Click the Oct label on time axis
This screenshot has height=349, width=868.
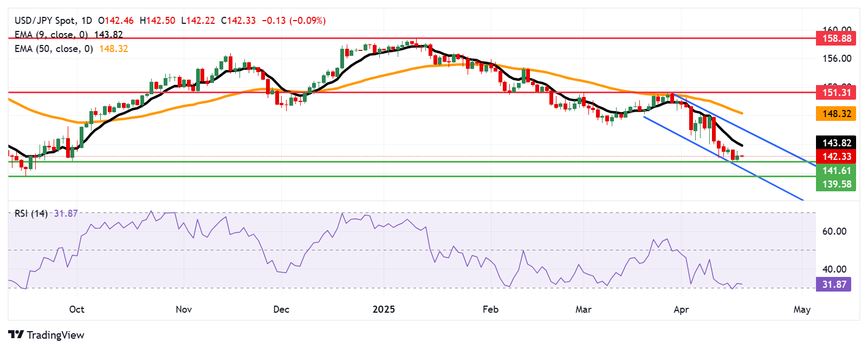pyautogui.click(x=77, y=309)
